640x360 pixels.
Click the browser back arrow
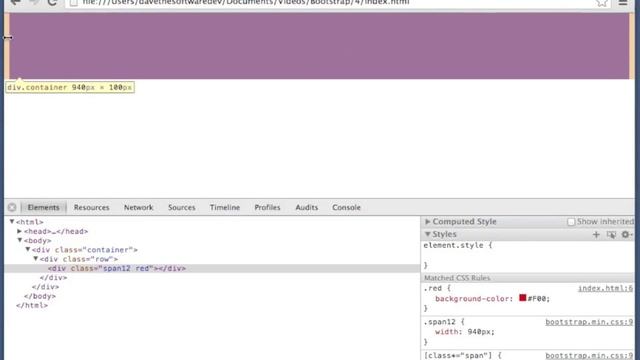(15, 3)
